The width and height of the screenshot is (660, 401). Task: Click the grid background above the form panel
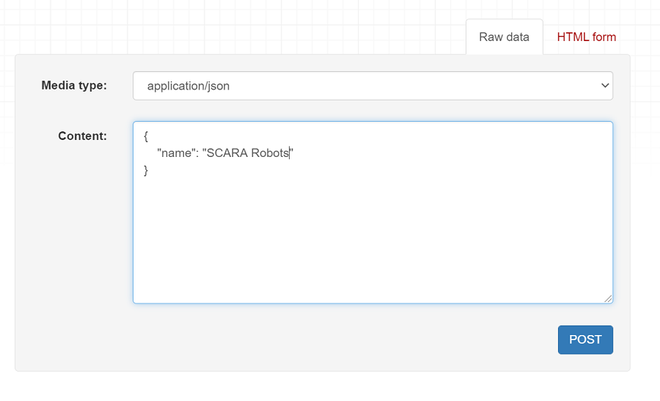point(232,27)
